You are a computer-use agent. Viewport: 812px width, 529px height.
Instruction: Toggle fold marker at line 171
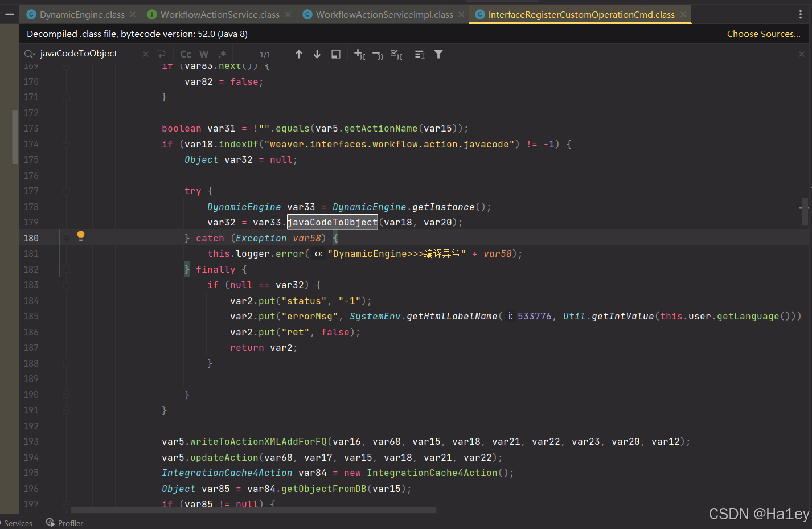(67, 97)
